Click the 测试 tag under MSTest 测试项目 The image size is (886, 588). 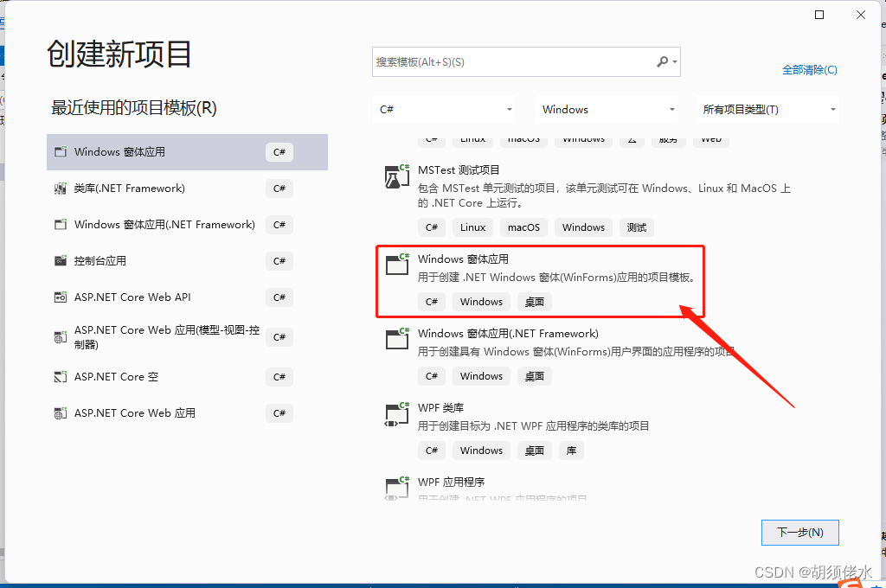tap(636, 227)
